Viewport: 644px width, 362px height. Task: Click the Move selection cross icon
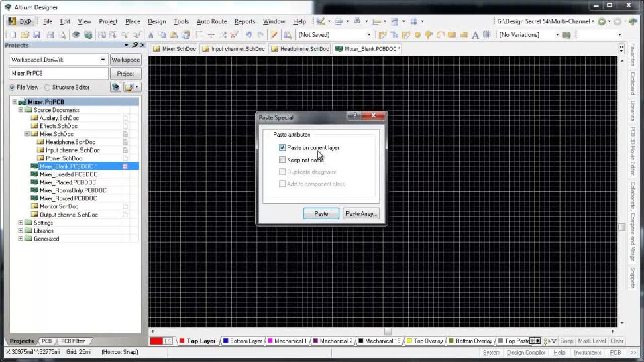pyautogui.click(x=211, y=35)
